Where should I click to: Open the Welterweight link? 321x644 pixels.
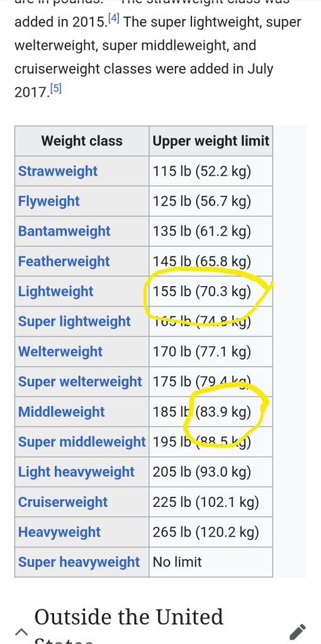point(60,352)
